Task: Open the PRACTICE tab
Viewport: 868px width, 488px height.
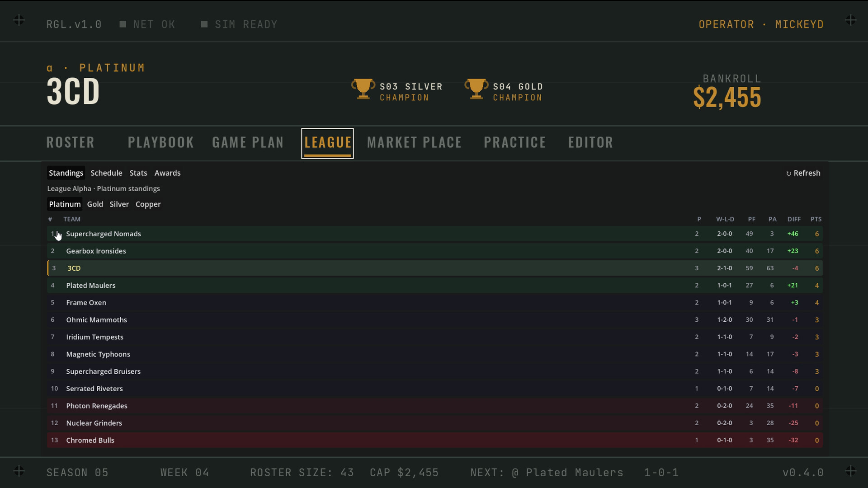Action: (515, 143)
